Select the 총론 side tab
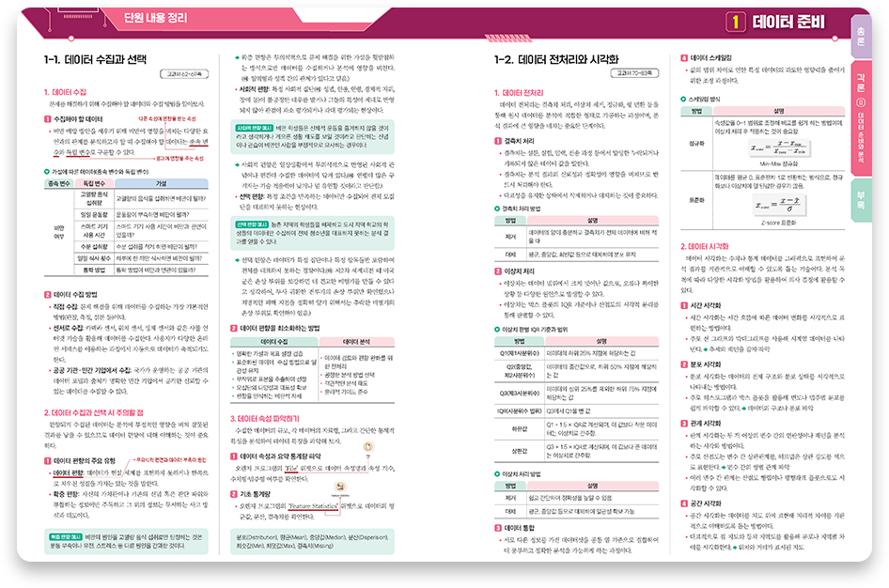This screenshot has height=588, width=889. click(861, 37)
